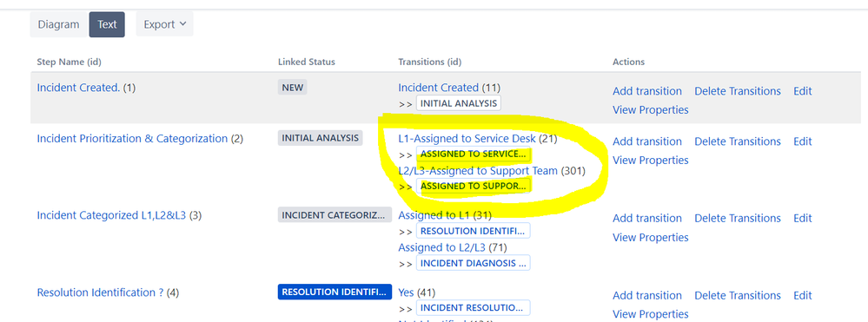Edit the Resolution Identification ? step
Image resolution: width=868 pixels, height=322 pixels.
[803, 295]
